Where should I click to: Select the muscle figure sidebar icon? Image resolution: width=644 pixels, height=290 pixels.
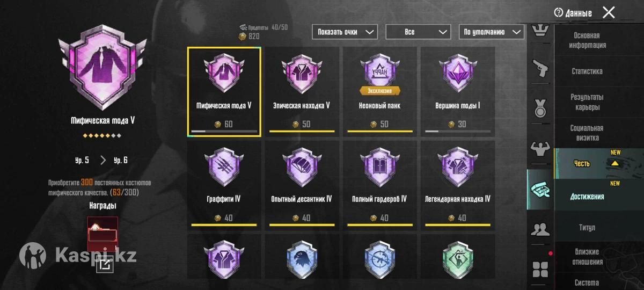pyautogui.click(x=540, y=148)
